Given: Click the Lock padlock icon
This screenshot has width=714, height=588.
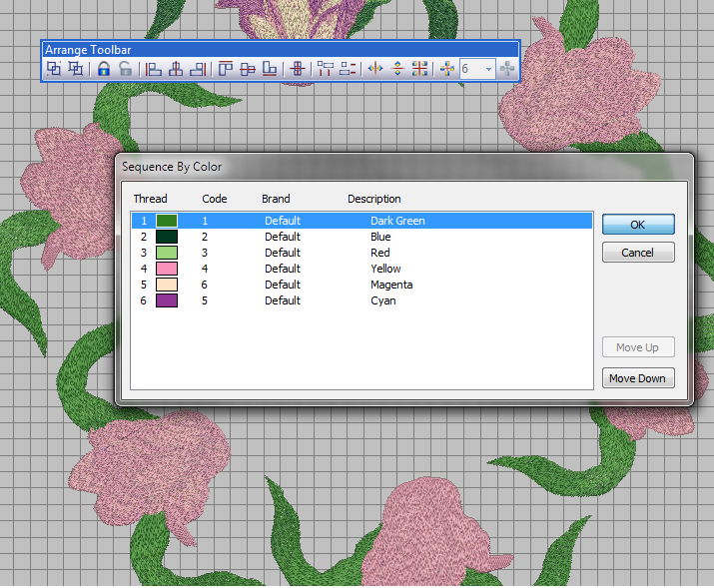Looking at the screenshot, I should [x=104, y=69].
